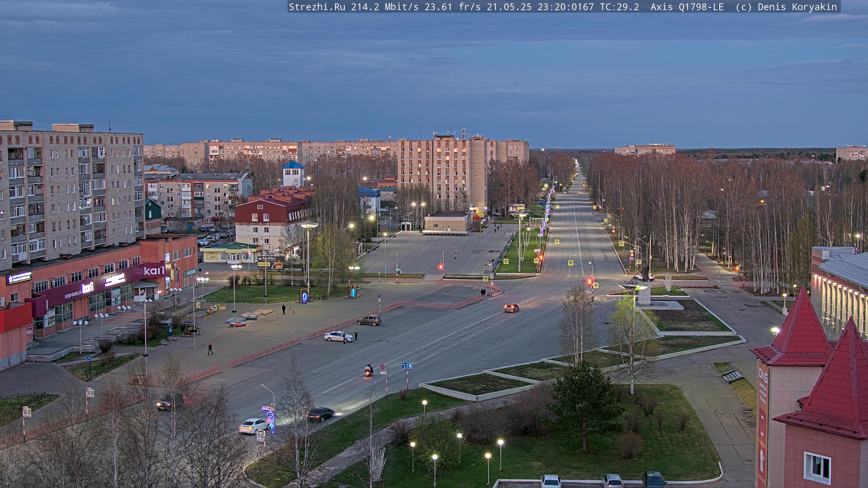Select the "TC:29.2" temperature readout
The height and width of the screenshot is (488, 868).
619,7
